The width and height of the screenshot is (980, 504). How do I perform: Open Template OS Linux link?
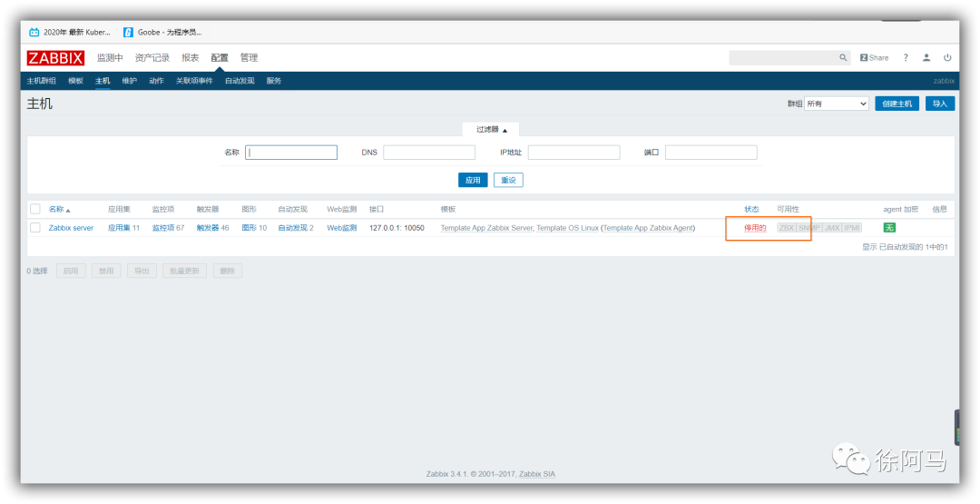coord(567,228)
